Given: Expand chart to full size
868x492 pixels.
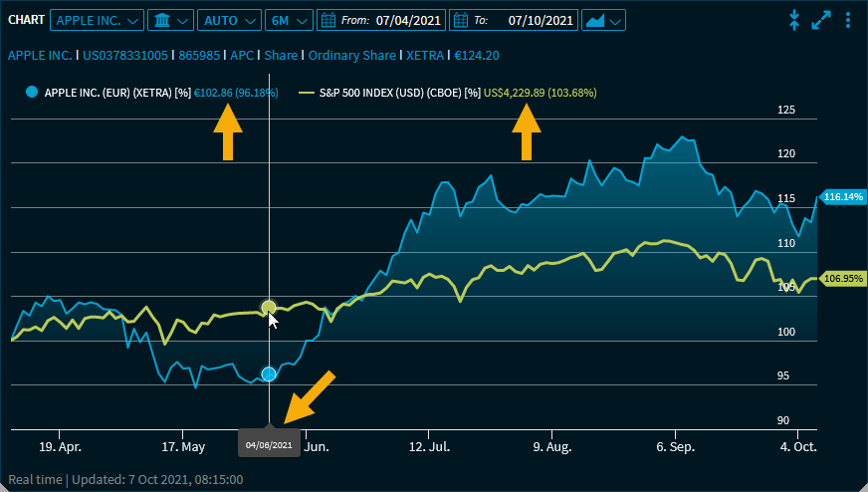Looking at the screenshot, I should click(821, 20).
